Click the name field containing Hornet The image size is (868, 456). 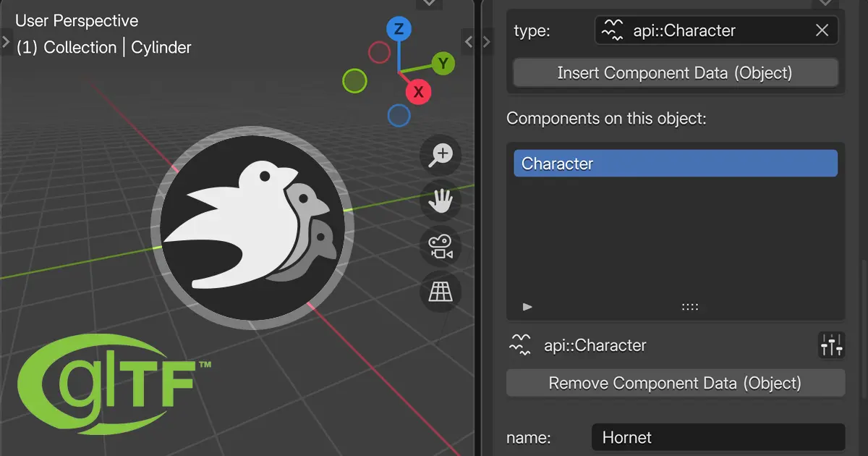718,437
